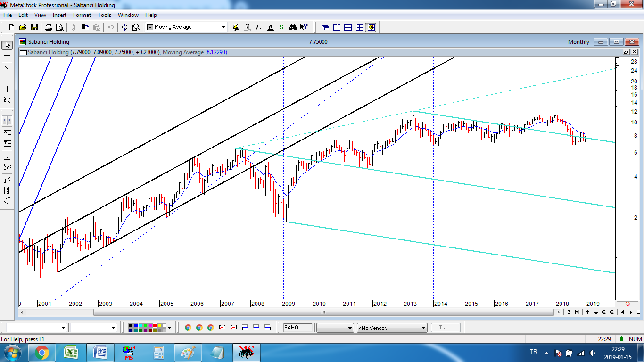Open a file with the folder icon
The width and height of the screenshot is (644, 362).
23,27
